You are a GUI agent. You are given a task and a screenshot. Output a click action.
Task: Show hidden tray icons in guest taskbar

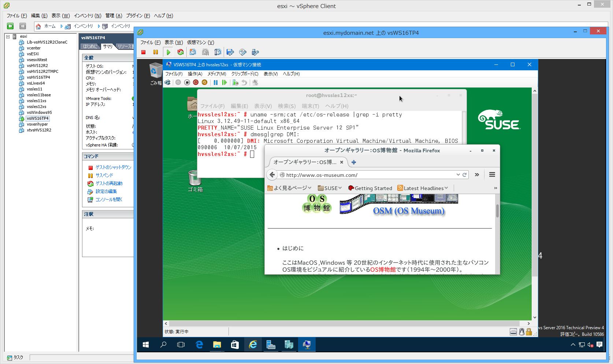573,345
